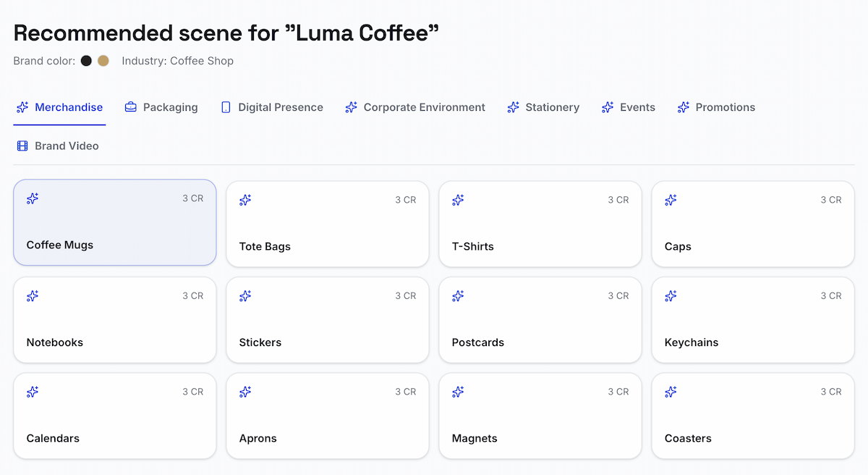Click the sparkle icon in Coasters card
868x475 pixels.
click(x=671, y=392)
